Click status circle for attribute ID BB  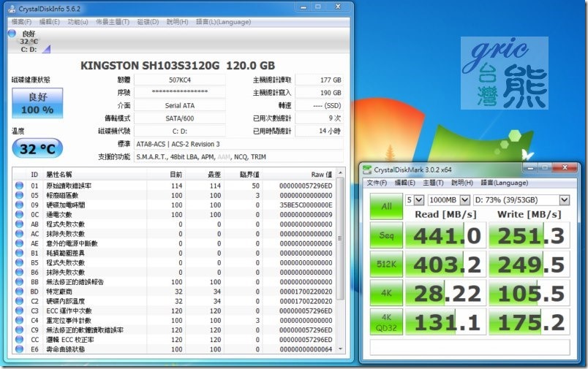point(19,281)
